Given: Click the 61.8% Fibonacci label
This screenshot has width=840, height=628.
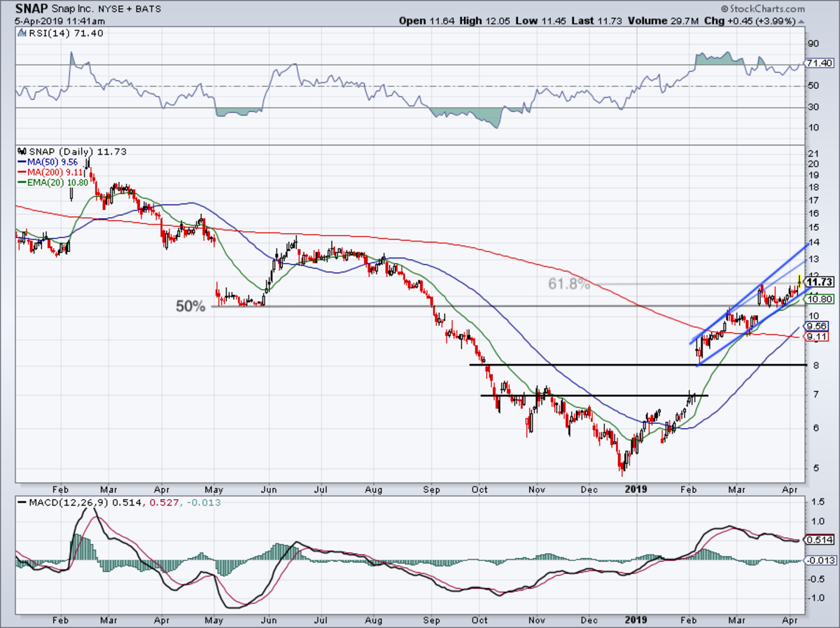Looking at the screenshot, I should (568, 284).
